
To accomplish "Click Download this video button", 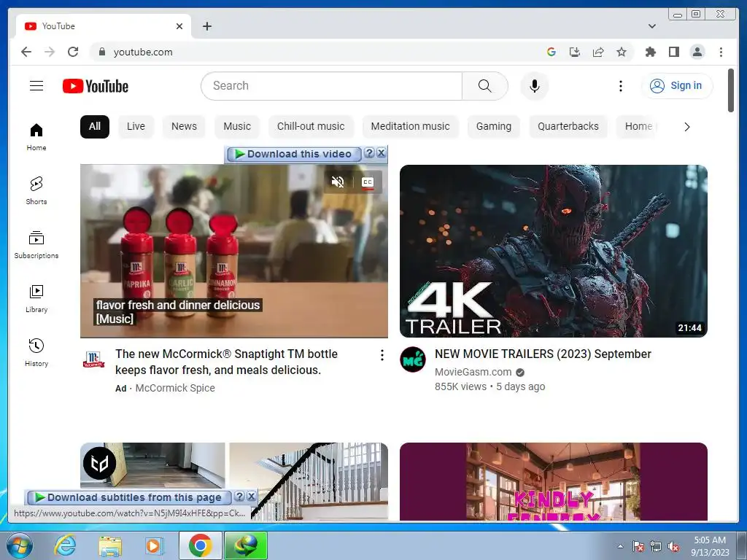I will pos(294,154).
